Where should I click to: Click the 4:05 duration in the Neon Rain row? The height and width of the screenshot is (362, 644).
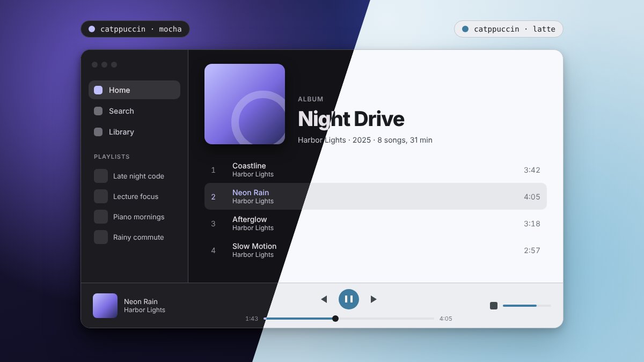pyautogui.click(x=532, y=197)
